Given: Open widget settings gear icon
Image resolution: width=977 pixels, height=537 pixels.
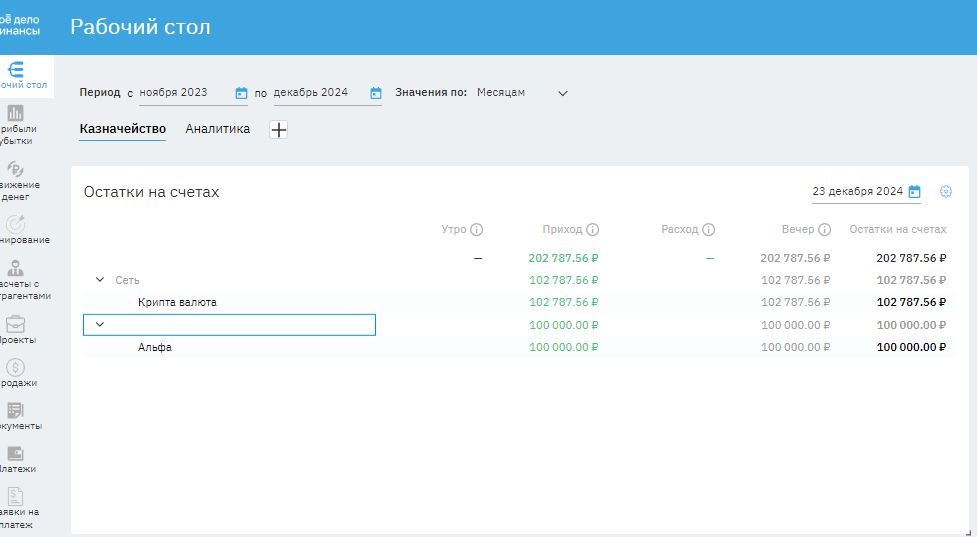Looking at the screenshot, I should (946, 192).
